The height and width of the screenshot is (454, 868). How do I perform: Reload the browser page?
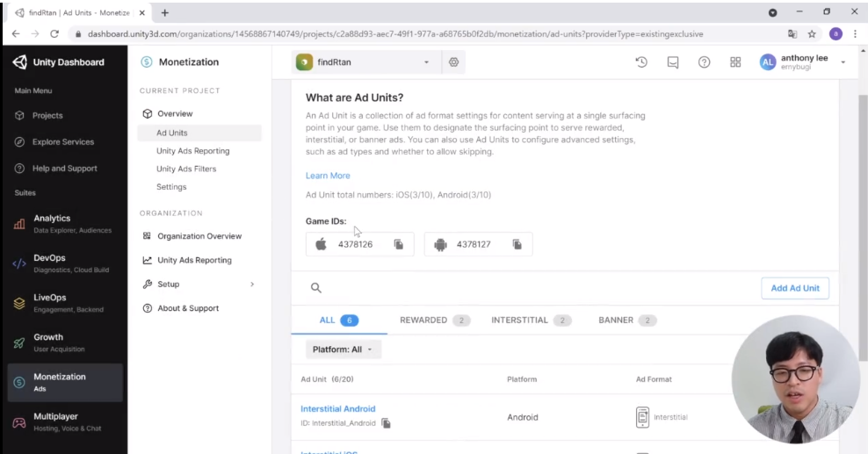(x=54, y=34)
